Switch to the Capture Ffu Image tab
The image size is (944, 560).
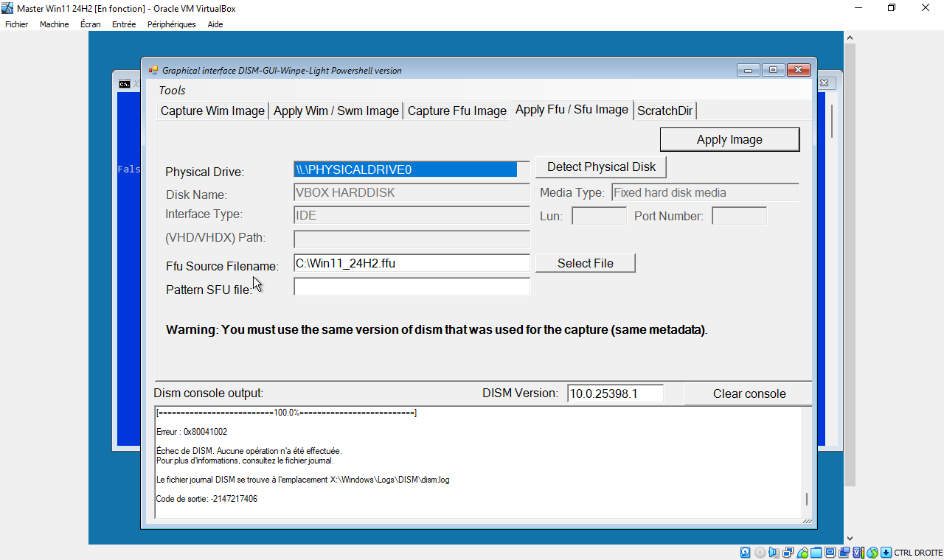[x=457, y=111]
